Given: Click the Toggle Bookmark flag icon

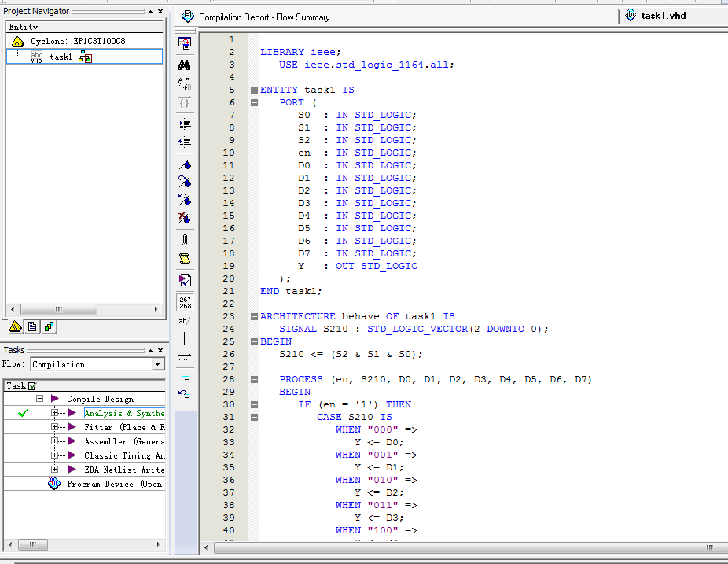Looking at the screenshot, I should [x=185, y=165].
